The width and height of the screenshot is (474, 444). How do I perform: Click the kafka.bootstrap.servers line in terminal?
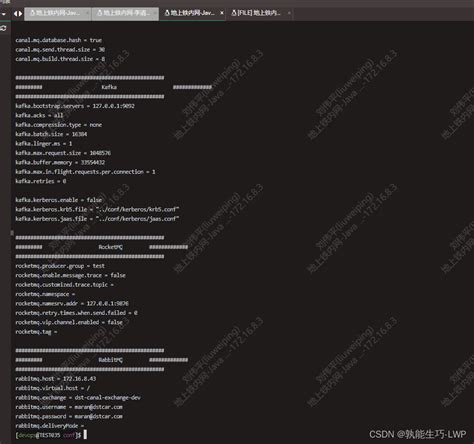click(75, 106)
